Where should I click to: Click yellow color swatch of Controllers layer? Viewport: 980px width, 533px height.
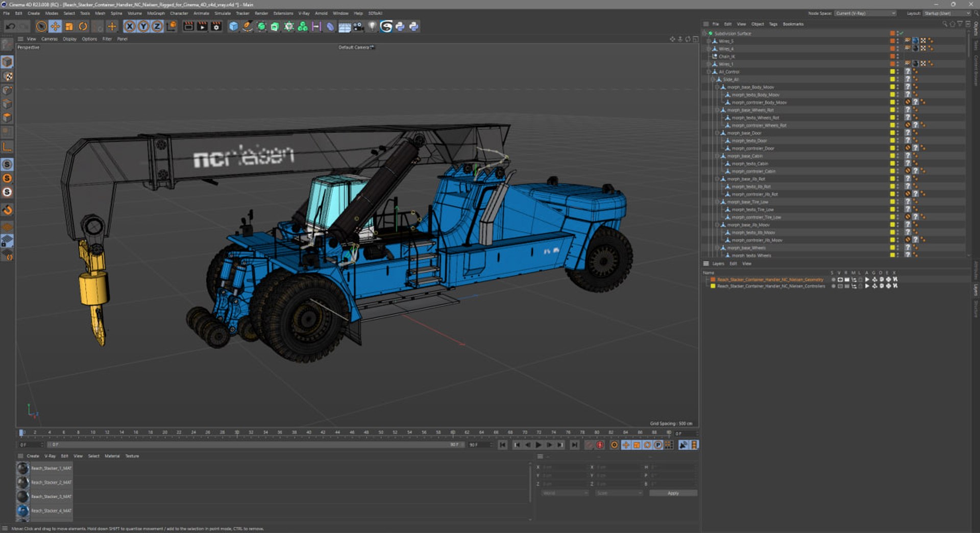713,286
